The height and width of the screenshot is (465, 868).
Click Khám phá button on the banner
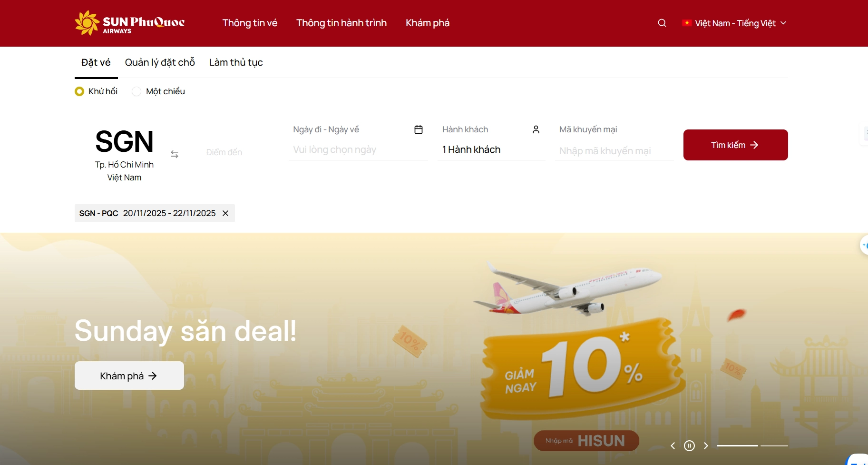tap(129, 376)
